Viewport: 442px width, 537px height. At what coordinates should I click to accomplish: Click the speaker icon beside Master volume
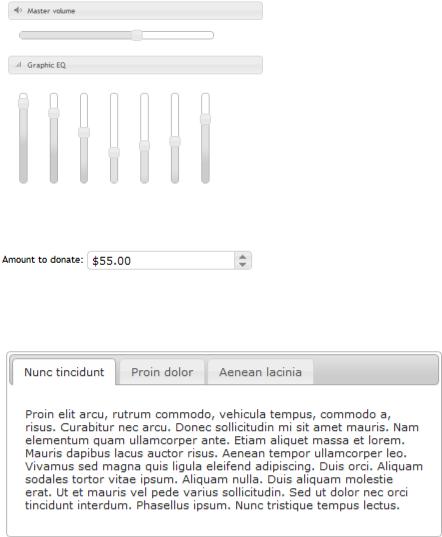pos(17,10)
